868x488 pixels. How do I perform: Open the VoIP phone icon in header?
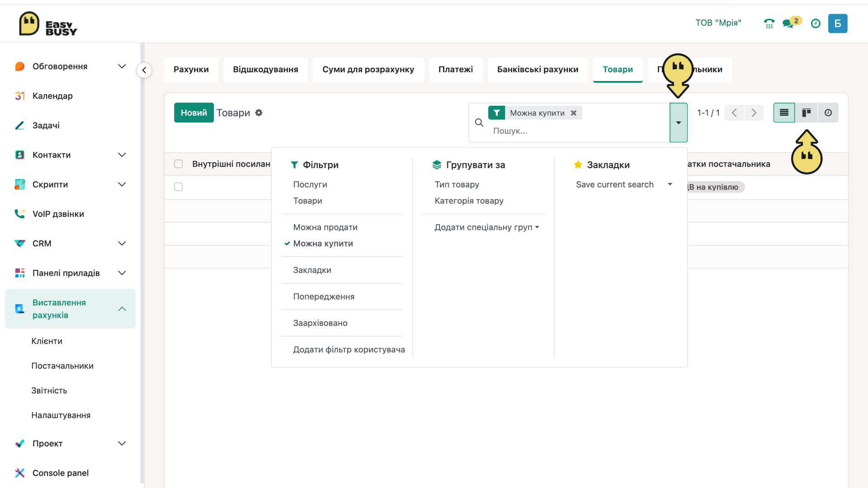[x=769, y=23]
